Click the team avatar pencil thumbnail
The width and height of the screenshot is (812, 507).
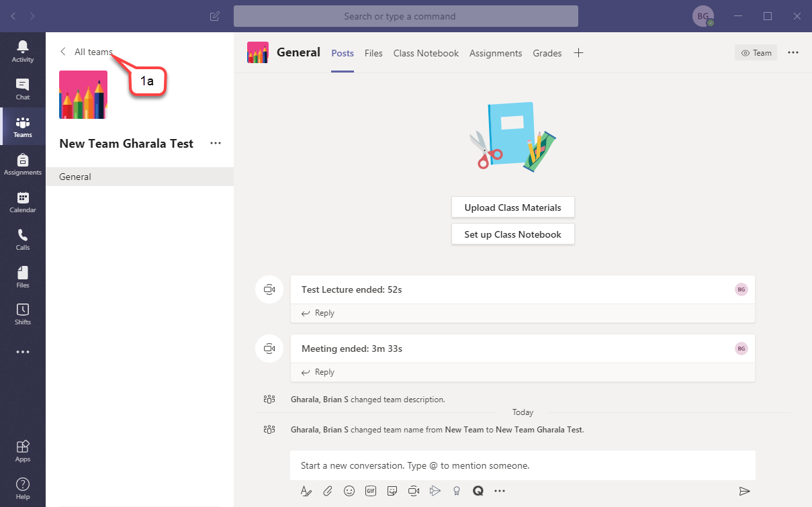(83, 95)
